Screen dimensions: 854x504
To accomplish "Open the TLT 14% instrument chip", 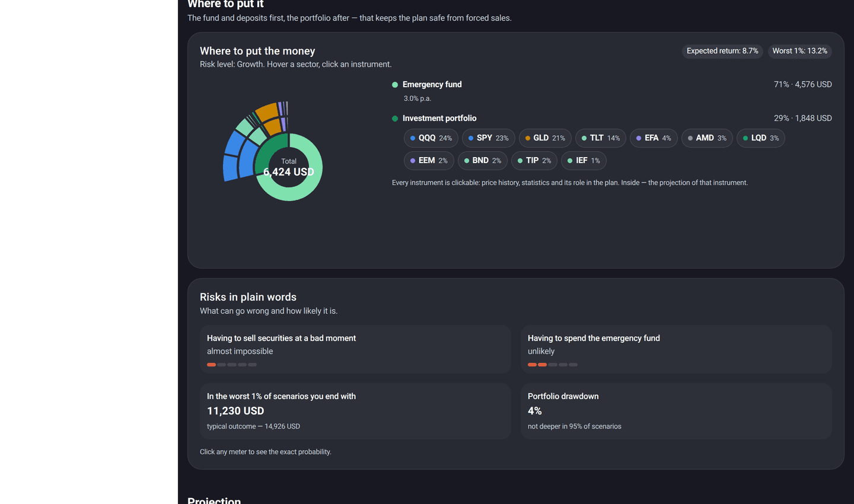I will pyautogui.click(x=601, y=138).
